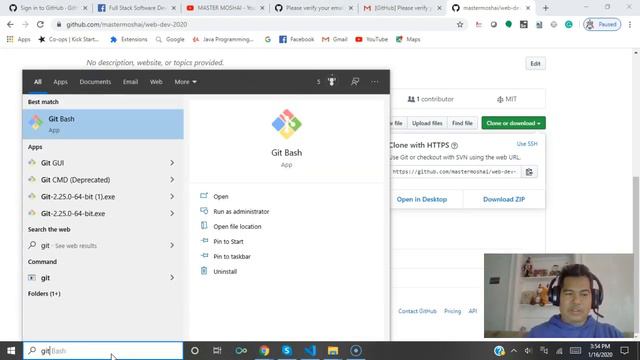Viewport: 640px width, 360px height.
Task: Open Windows Start button
Action: click(11, 351)
